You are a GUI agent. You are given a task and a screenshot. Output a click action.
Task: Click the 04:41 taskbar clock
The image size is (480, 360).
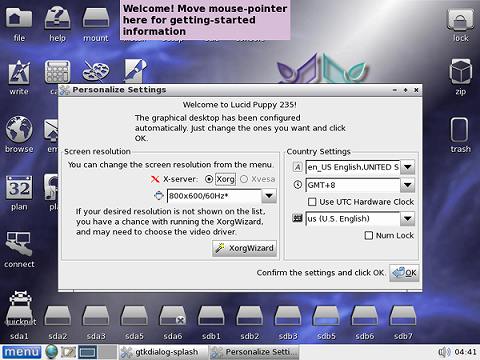coord(465,352)
